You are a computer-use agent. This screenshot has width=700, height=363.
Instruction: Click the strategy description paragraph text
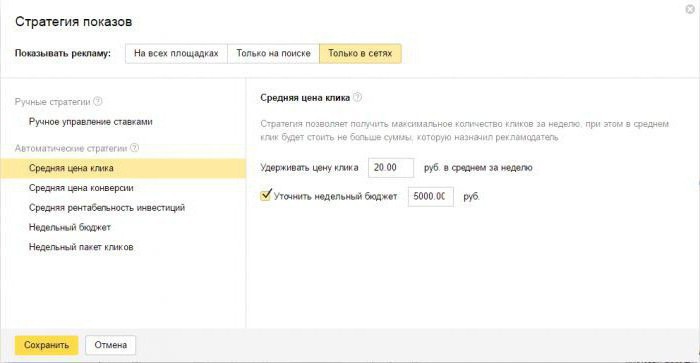pyautogui.click(x=464, y=130)
